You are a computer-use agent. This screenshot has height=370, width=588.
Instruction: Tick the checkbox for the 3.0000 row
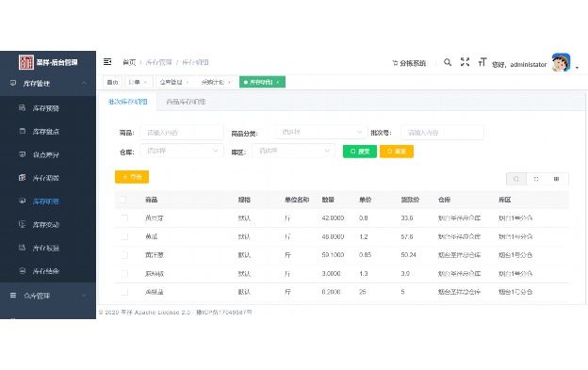point(124,273)
